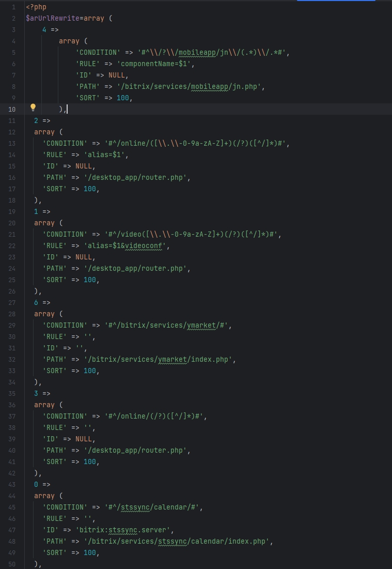392x569 pixels.
Task: Click line number 44 in the gutter
Action: [x=11, y=496]
